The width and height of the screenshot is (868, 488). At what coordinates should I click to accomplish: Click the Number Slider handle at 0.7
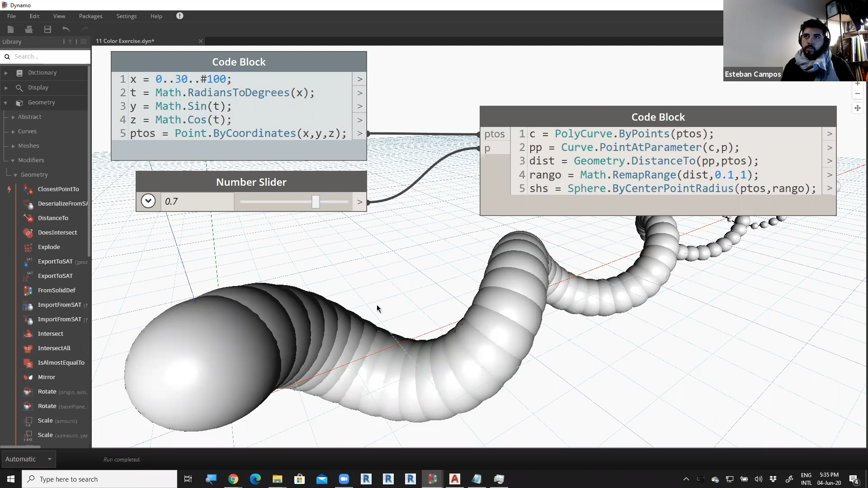coord(316,202)
